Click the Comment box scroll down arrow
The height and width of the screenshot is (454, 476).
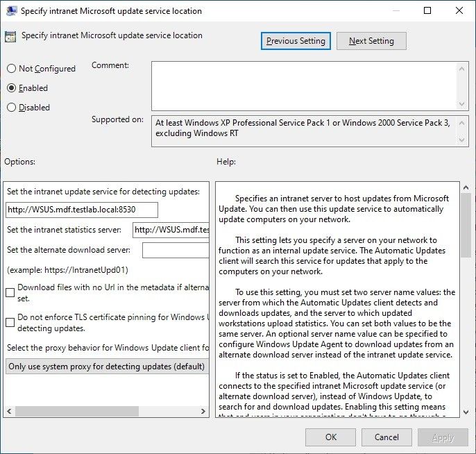461,104
